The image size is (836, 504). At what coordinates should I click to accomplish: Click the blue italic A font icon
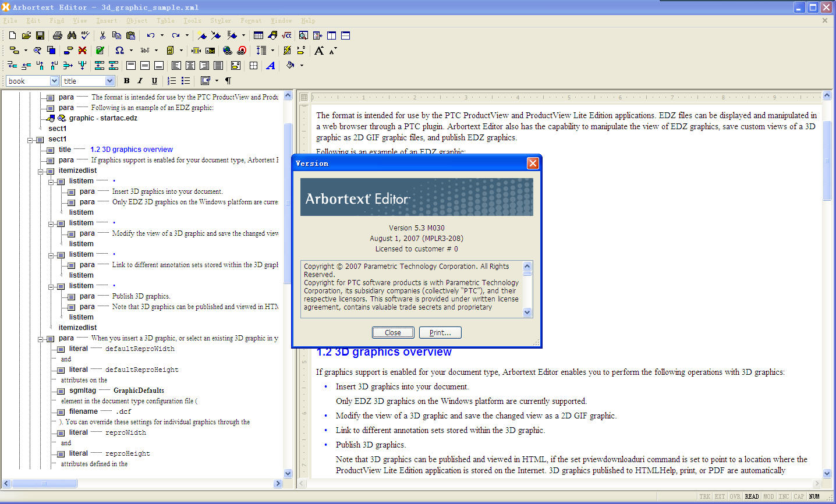point(271,66)
